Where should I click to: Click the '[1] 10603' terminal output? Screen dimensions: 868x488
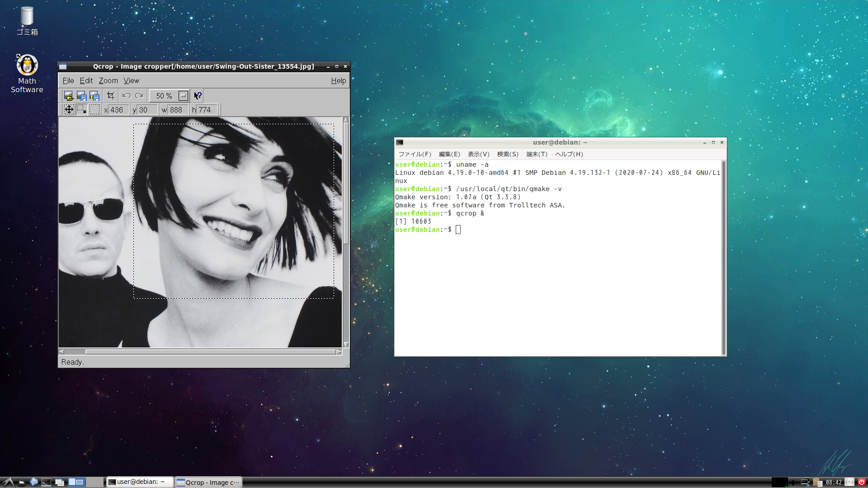413,221
